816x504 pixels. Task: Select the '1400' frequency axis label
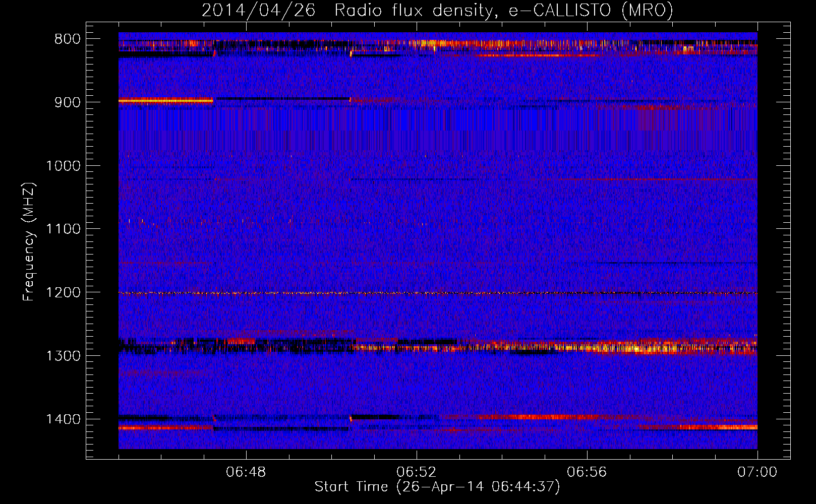[64, 419]
